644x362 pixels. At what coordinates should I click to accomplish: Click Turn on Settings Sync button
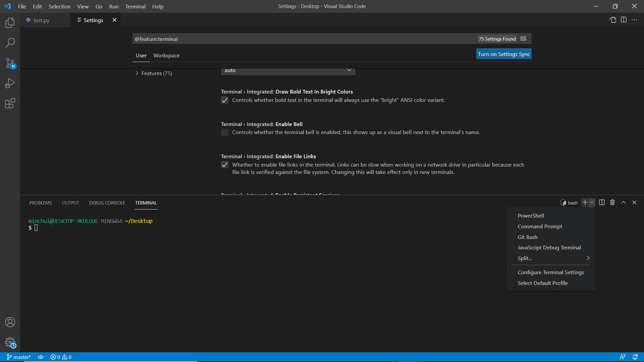(x=504, y=54)
